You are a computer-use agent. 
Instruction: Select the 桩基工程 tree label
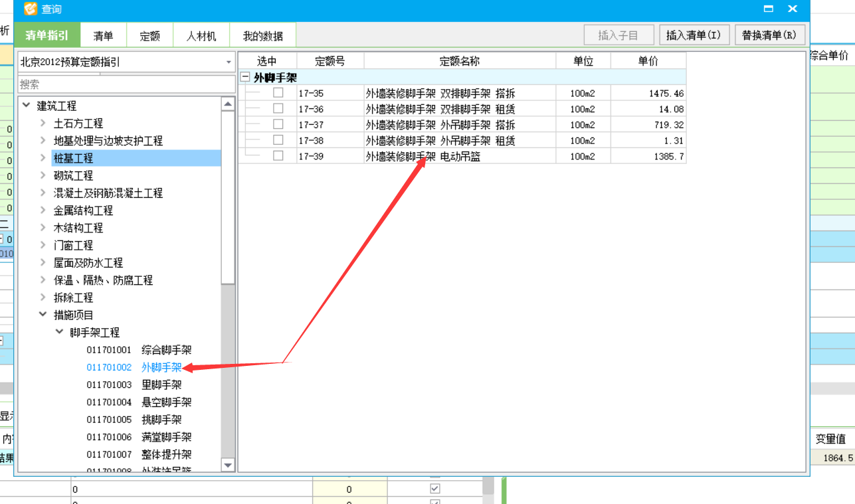pos(73,158)
